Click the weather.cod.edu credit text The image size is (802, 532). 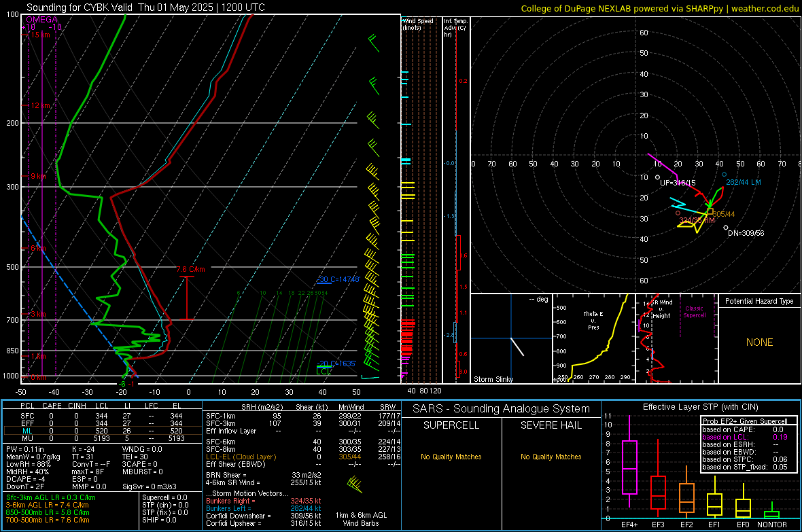click(x=765, y=8)
